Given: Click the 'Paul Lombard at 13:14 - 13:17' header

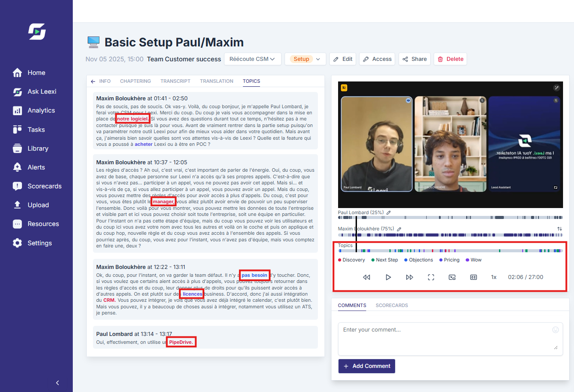Looking at the screenshot, I should pyautogui.click(x=134, y=334).
